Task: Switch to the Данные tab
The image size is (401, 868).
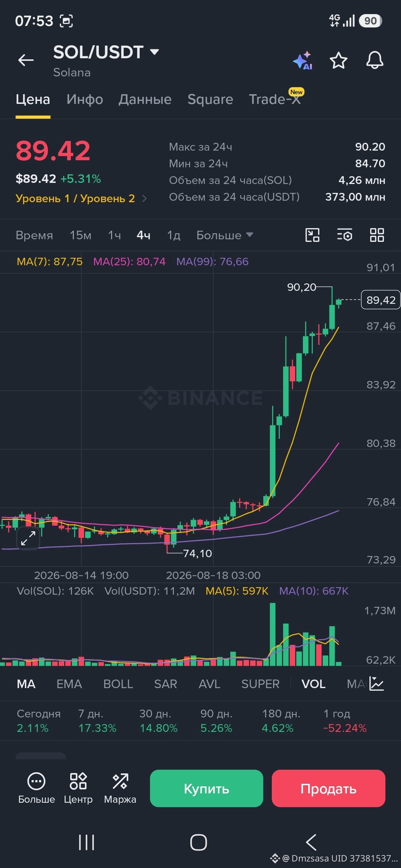Action: coord(145,99)
